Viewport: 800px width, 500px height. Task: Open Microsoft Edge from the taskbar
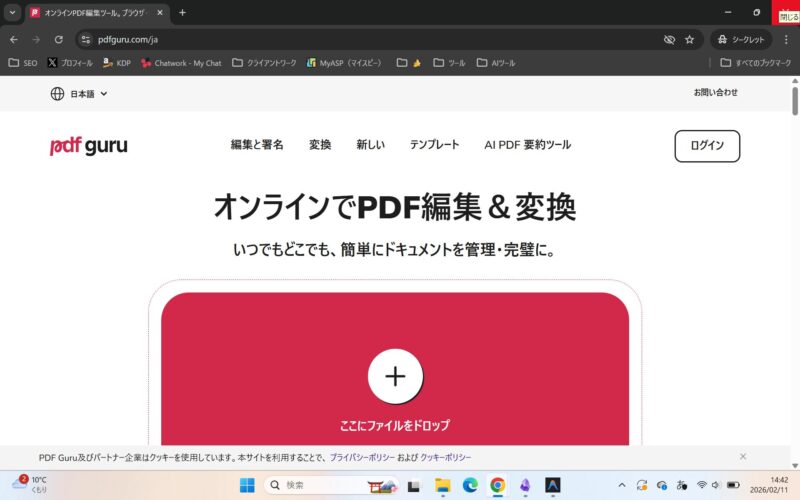pyautogui.click(x=468, y=485)
